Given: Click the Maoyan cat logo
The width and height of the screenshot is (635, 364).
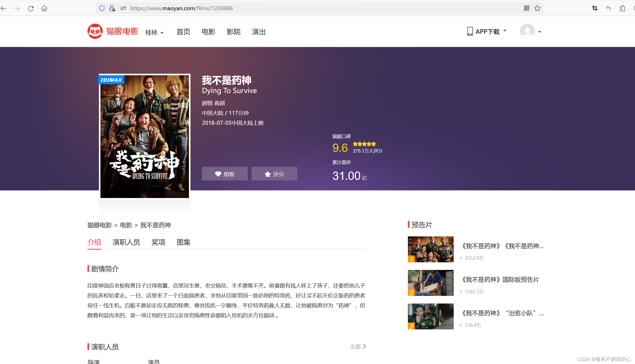Looking at the screenshot, I should [x=95, y=31].
